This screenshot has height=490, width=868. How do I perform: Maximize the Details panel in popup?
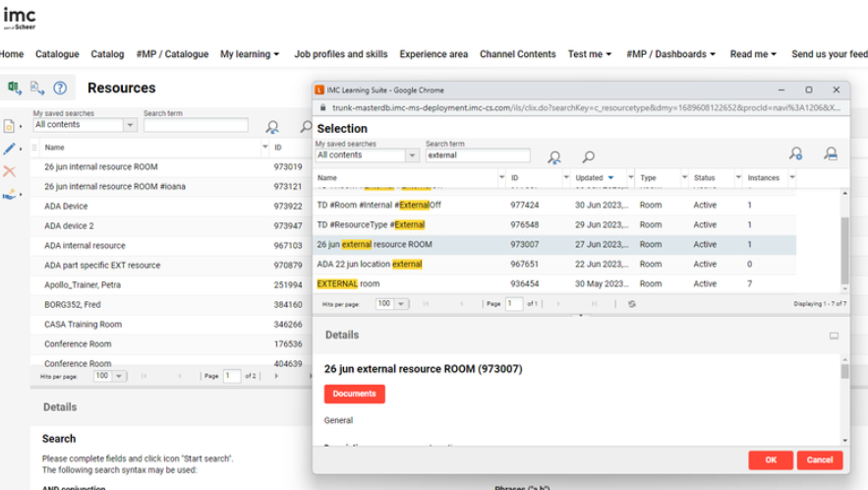(x=834, y=336)
